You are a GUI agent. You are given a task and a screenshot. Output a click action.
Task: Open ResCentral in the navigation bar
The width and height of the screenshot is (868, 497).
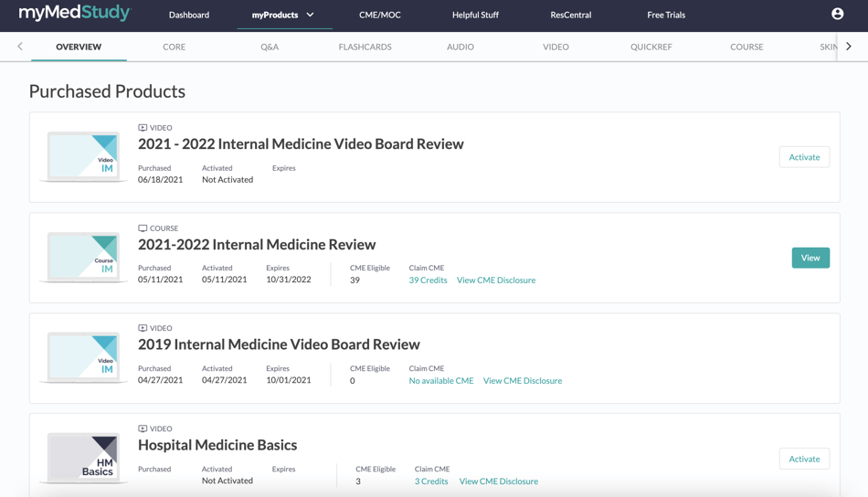[571, 15]
